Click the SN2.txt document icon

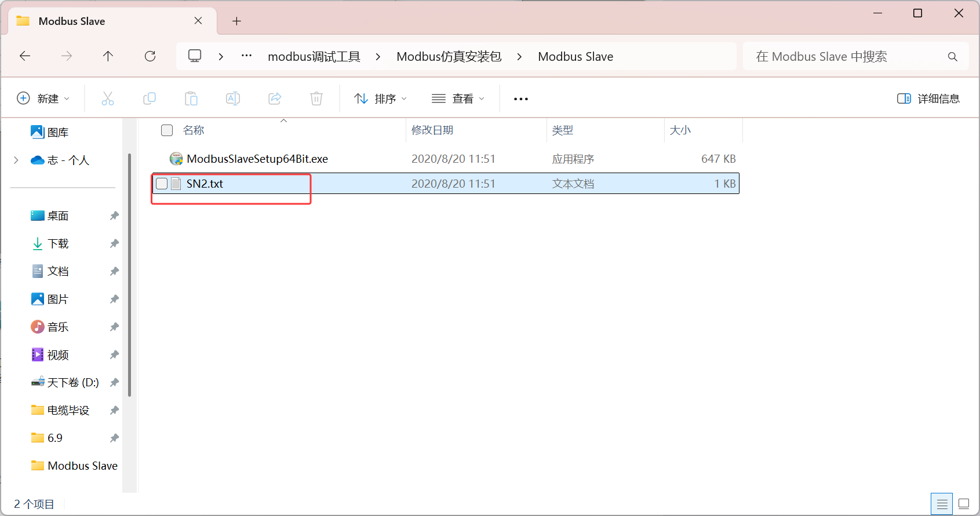[x=176, y=184]
